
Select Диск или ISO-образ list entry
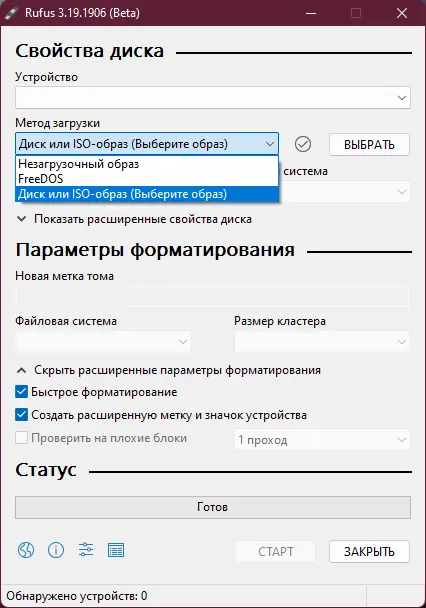tap(147, 194)
